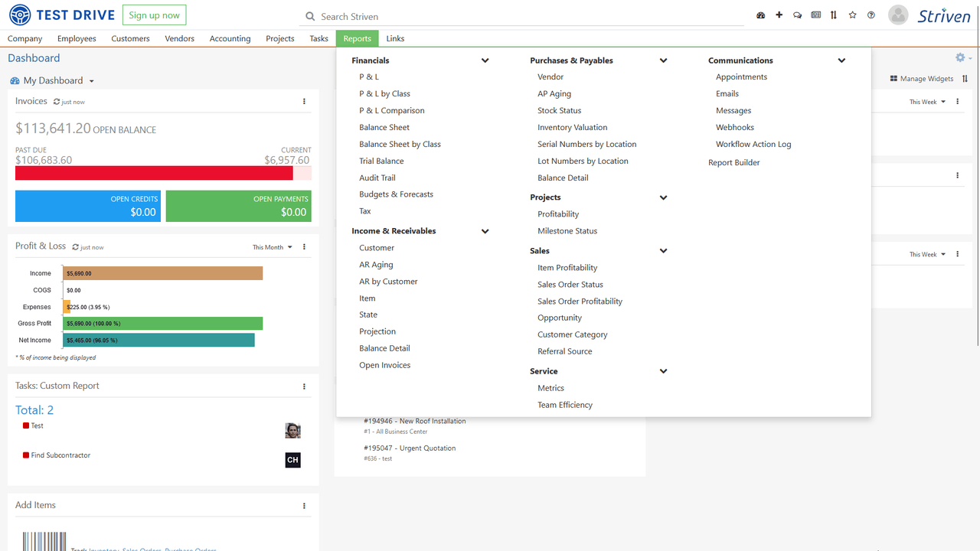The width and height of the screenshot is (980, 551).
Task: Click the user profile avatar
Action: [898, 15]
